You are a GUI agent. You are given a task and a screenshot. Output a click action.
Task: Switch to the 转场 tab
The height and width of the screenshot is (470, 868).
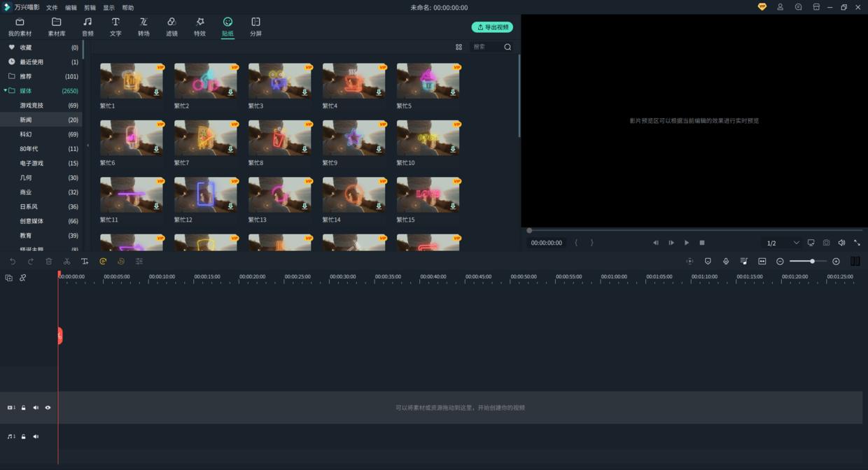[x=143, y=27]
